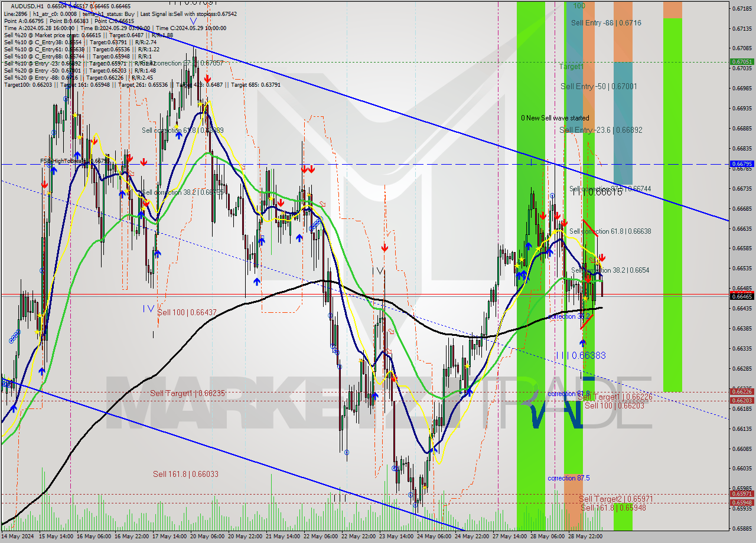Click the 'Sell correction 61.8 | 0.66638' label
Image resolution: width=756 pixels, height=543 pixels.
pos(610,231)
